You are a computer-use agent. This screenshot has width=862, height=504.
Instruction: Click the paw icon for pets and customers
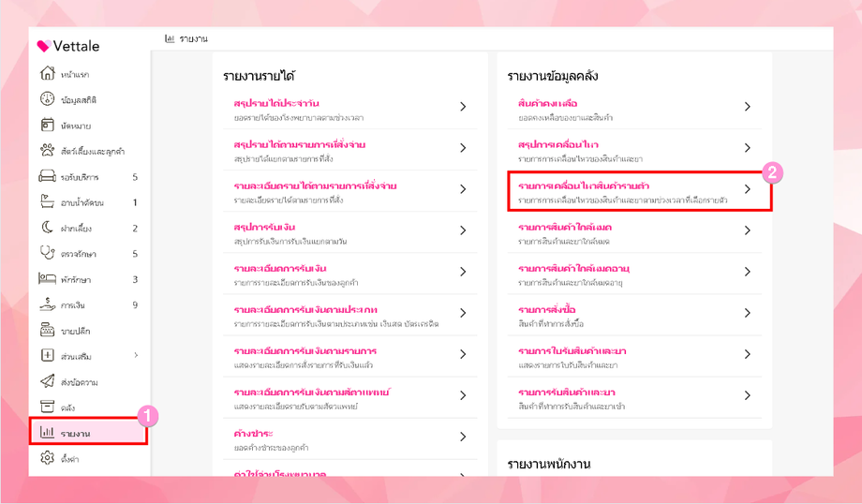pyautogui.click(x=48, y=151)
